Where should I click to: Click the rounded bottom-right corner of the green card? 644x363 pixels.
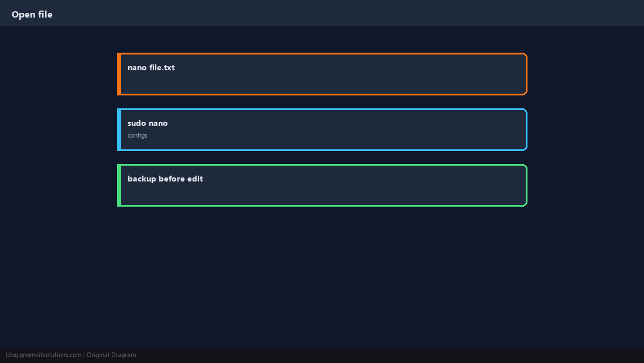pos(525,204)
